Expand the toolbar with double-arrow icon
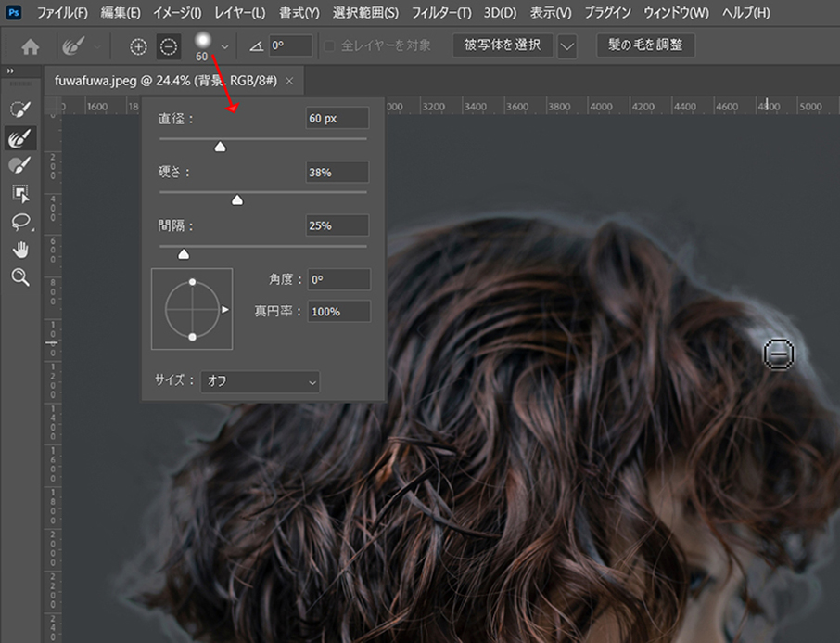The image size is (840, 643). 10,71
